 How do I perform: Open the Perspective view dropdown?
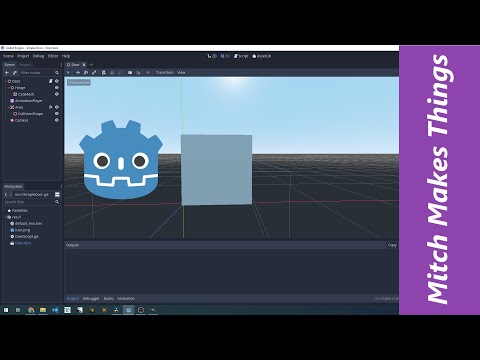pos(79,82)
